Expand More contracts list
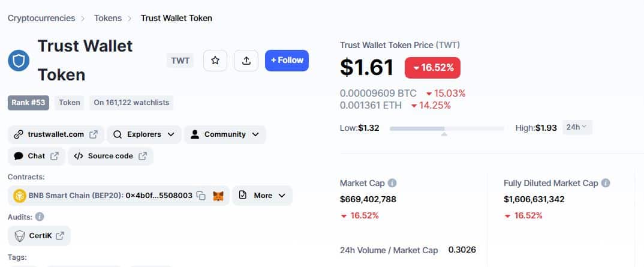 pyautogui.click(x=262, y=196)
